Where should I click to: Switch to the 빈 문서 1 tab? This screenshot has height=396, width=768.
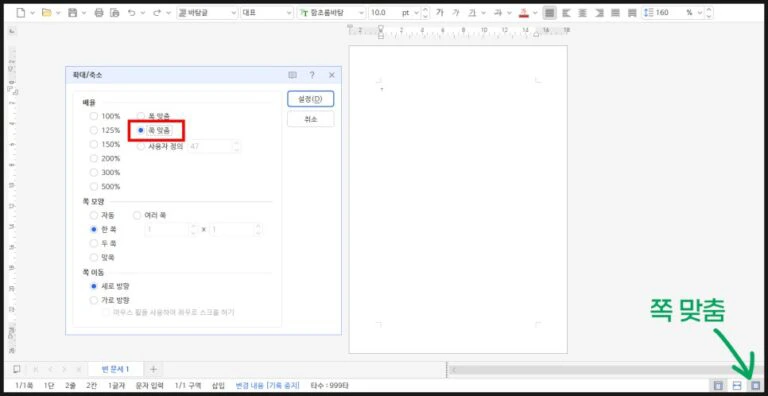pos(116,369)
